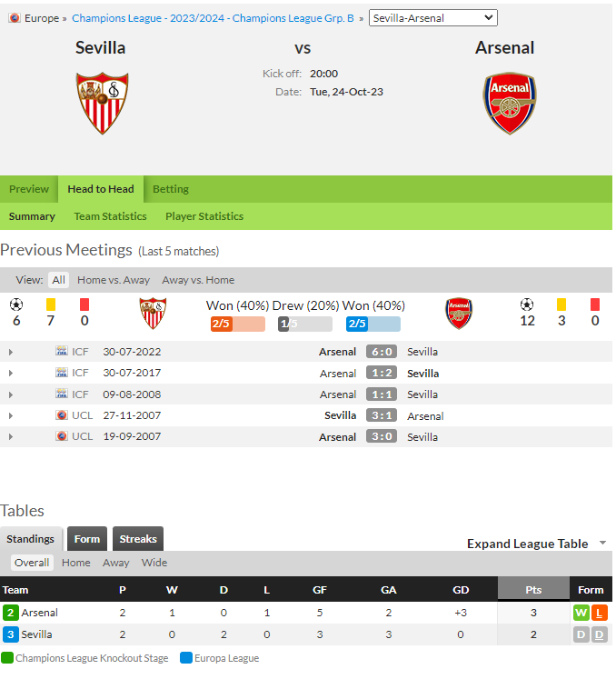Click the Sevilla red card icon
The width and height of the screenshot is (616, 679).
pyautogui.click(x=84, y=305)
